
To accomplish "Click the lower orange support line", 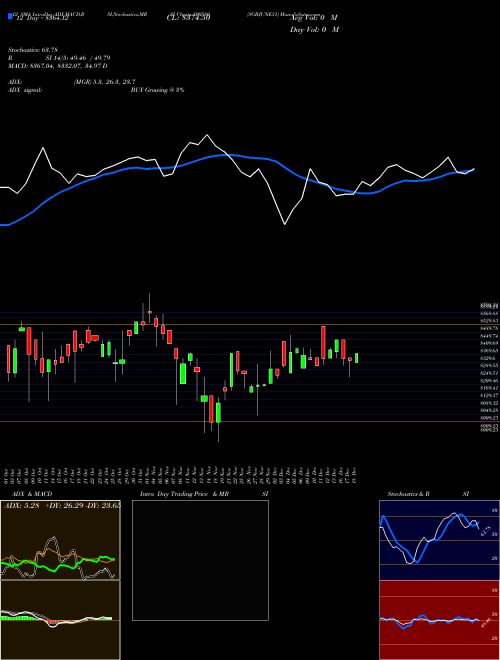I will 250,421.
